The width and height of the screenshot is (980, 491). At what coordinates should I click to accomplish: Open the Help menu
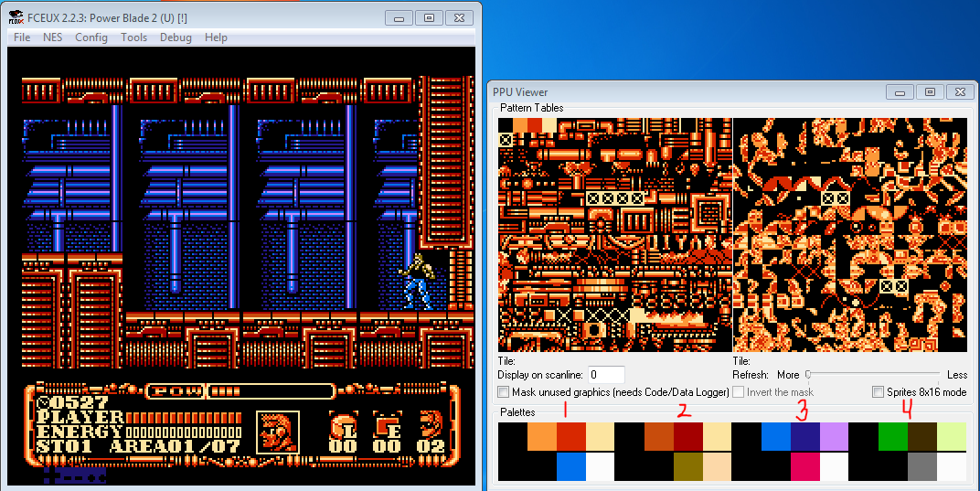[216, 37]
